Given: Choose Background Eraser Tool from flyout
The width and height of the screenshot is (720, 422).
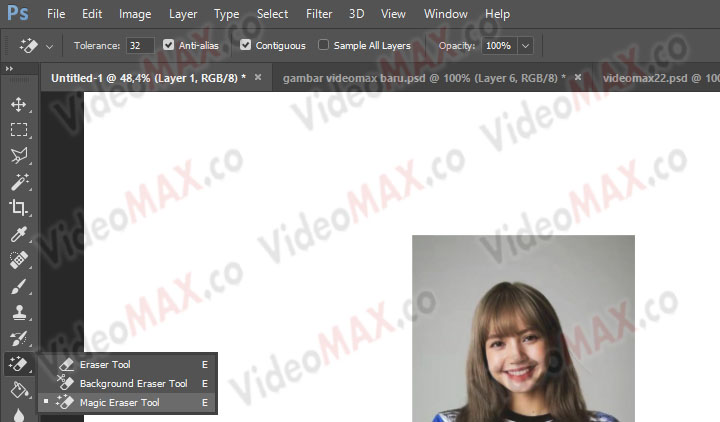Looking at the screenshot, I should (x=128, y=383).
